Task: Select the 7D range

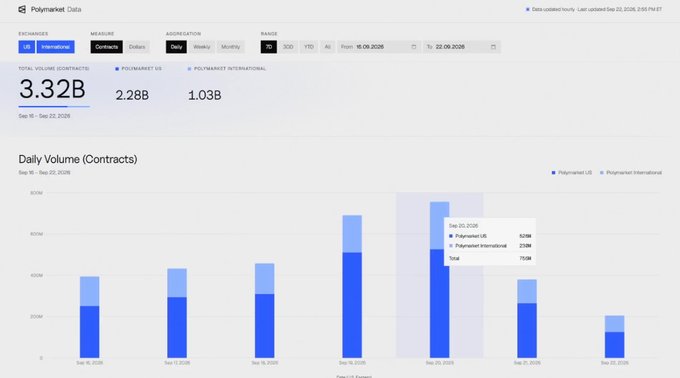Action: coord(269,47)
